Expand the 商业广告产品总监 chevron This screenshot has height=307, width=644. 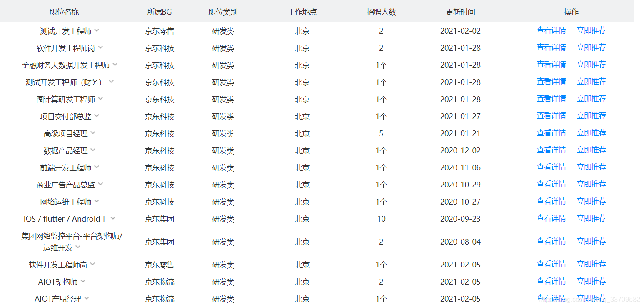[100, 184]
